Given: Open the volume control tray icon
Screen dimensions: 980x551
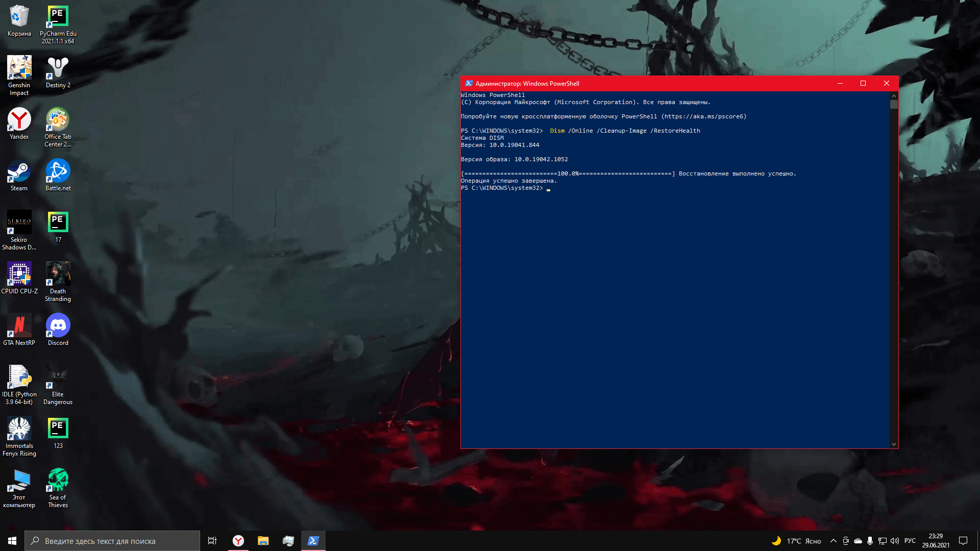Looking at the screenshot, I should 895,541.
